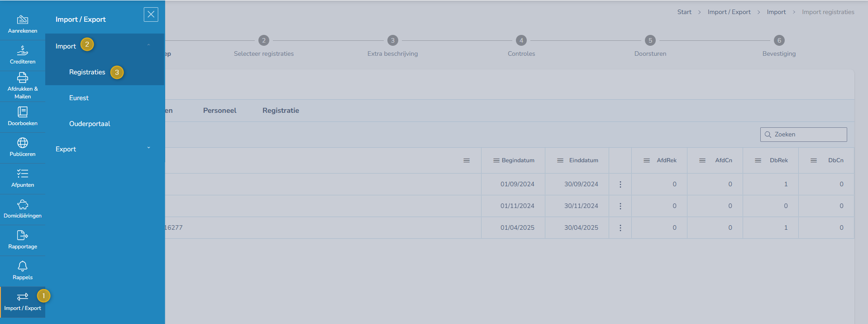The height and width of the screenshot is (324, 868).
Task: Close the Import / Export panel
Action: [x=151, y=15]
